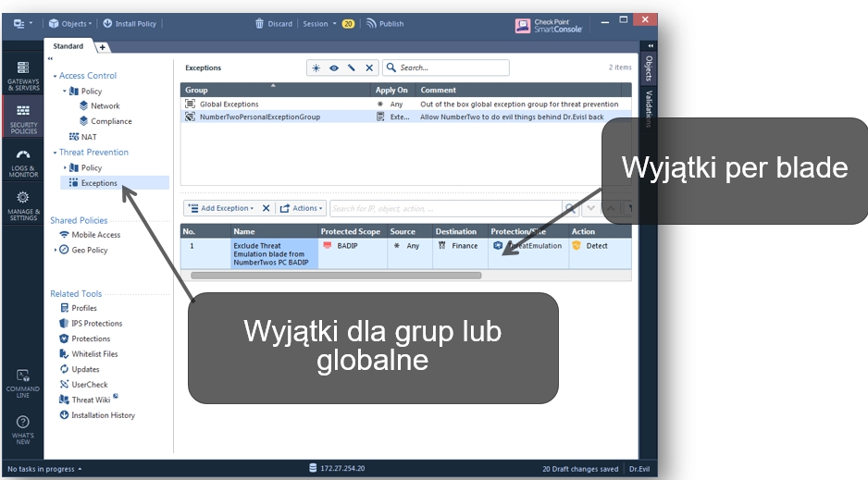This screenshot has width=868, height=480.
Task: Click the Install Policy button
Action: (x=130, y=23)
